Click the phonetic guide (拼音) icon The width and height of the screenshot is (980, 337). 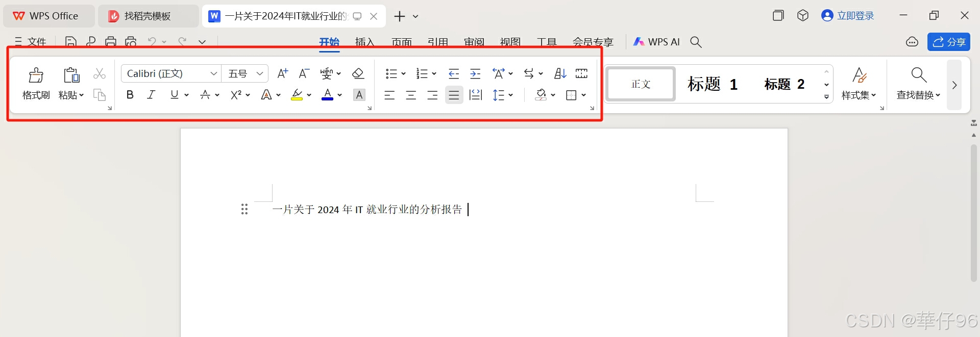click(327, 74)
